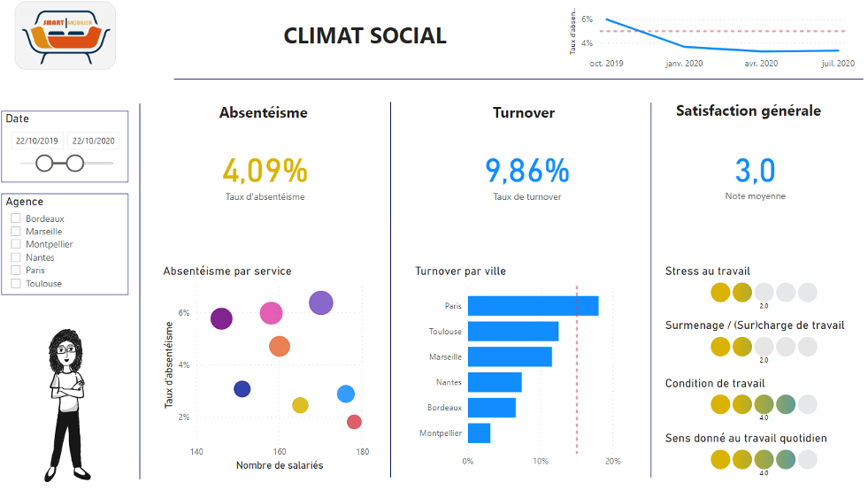The image size is (868, 490).
Task: Click the Smart Mobilier sofa logo
Action: [65, 35]
